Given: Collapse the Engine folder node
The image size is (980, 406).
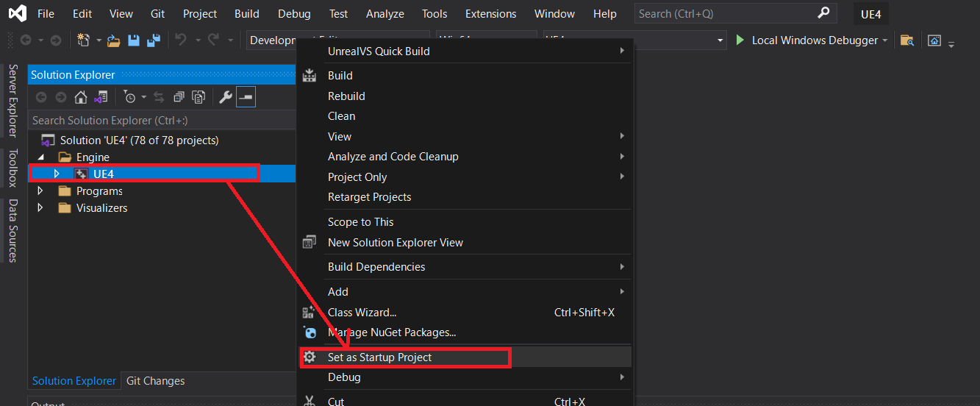Looking at the screenshot, I should click(40, 157).
